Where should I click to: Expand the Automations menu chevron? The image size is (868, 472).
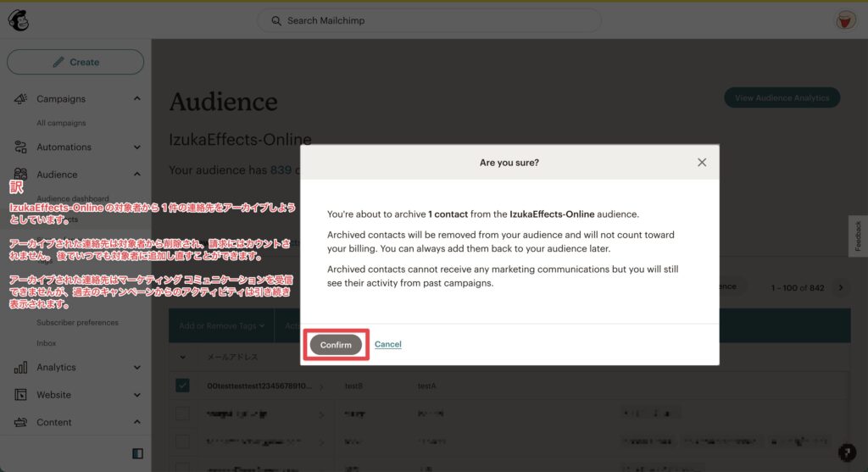pyautogui.click(x=136, y=147)
